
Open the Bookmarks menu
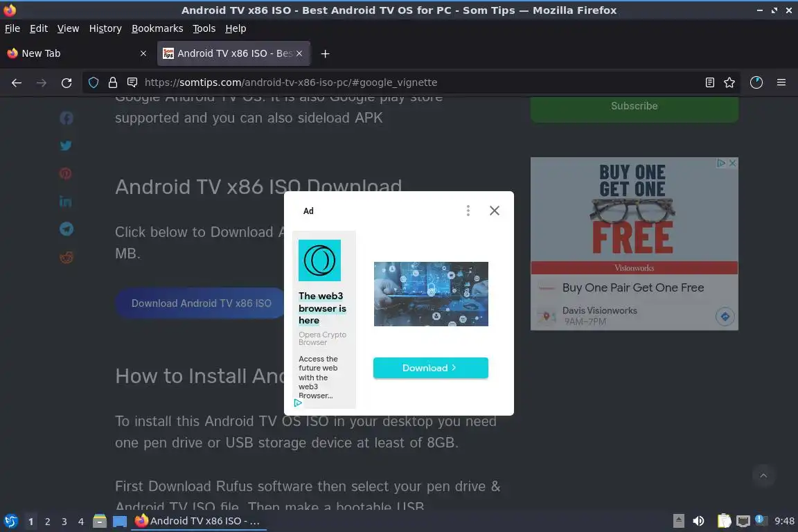[x=157, y=28]
